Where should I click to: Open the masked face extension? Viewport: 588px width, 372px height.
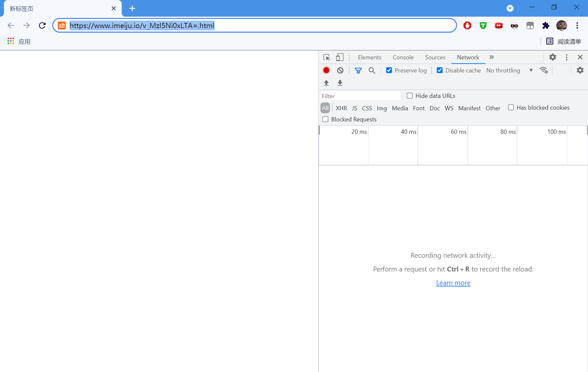[x=514, y=25]
